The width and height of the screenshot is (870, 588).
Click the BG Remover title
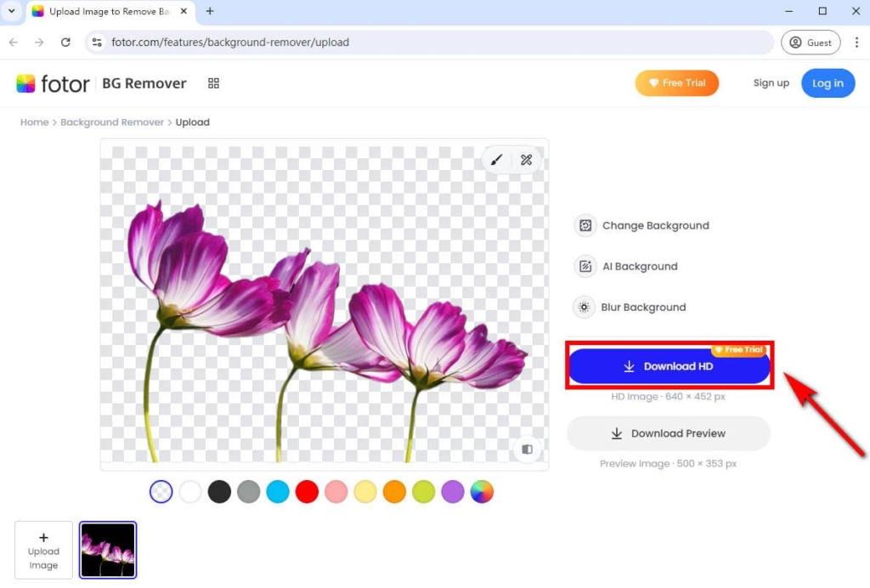144,83
